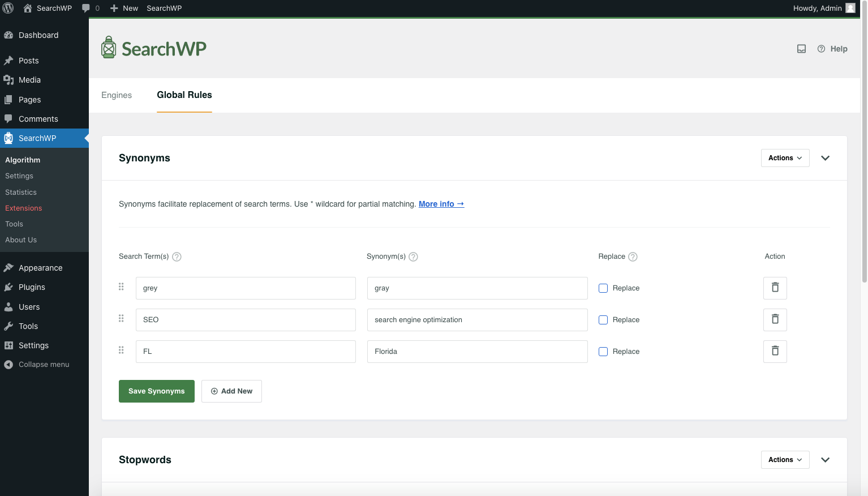Open the Synonyms Actions dropdown
The width and height of the screenshot is (868, 496).
[785, 157]
